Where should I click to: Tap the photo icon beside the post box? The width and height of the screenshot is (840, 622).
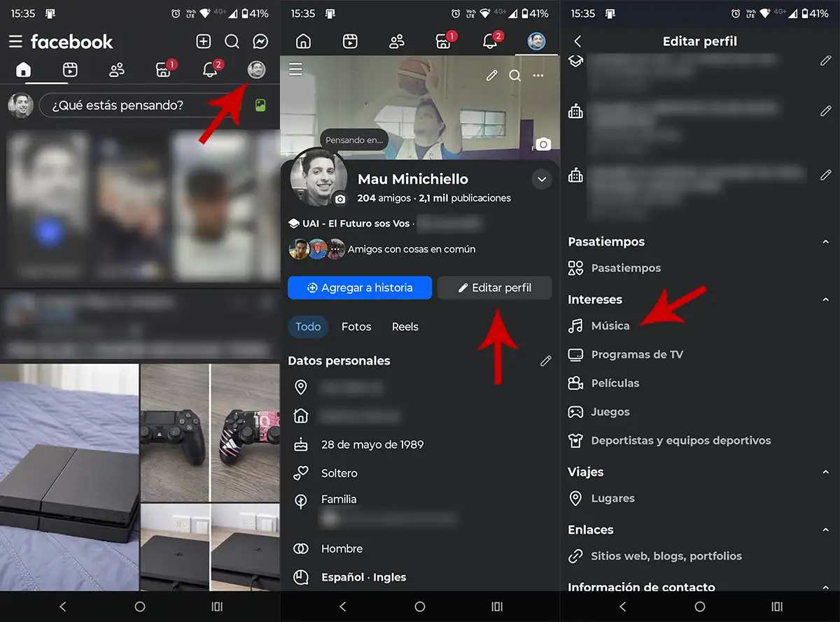click(260, 106)
